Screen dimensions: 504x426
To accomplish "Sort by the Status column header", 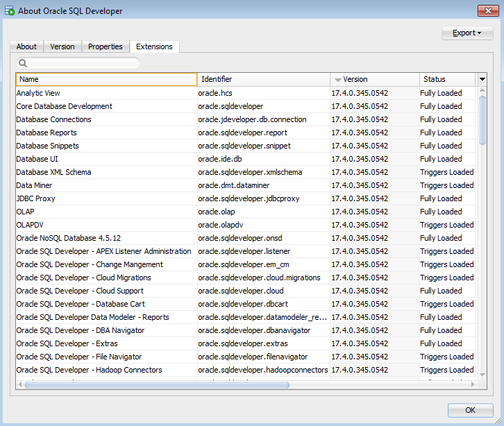I will (447, 79).
